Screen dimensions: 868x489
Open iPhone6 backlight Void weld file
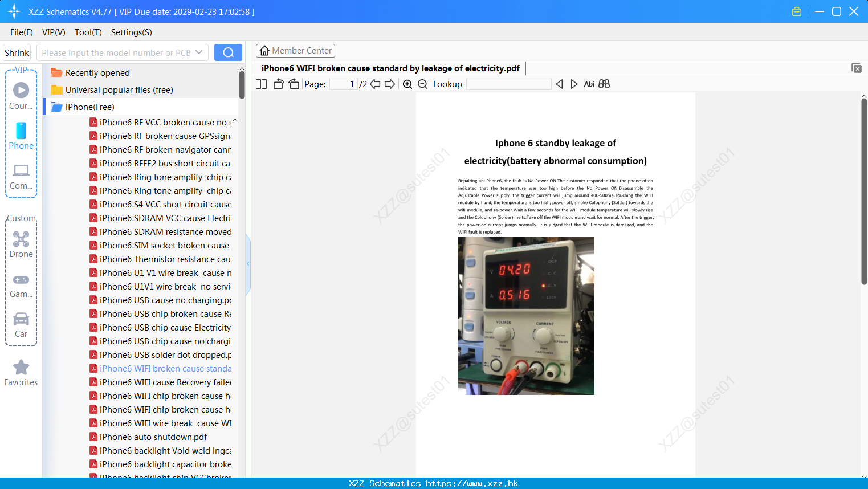pos(161,451)
